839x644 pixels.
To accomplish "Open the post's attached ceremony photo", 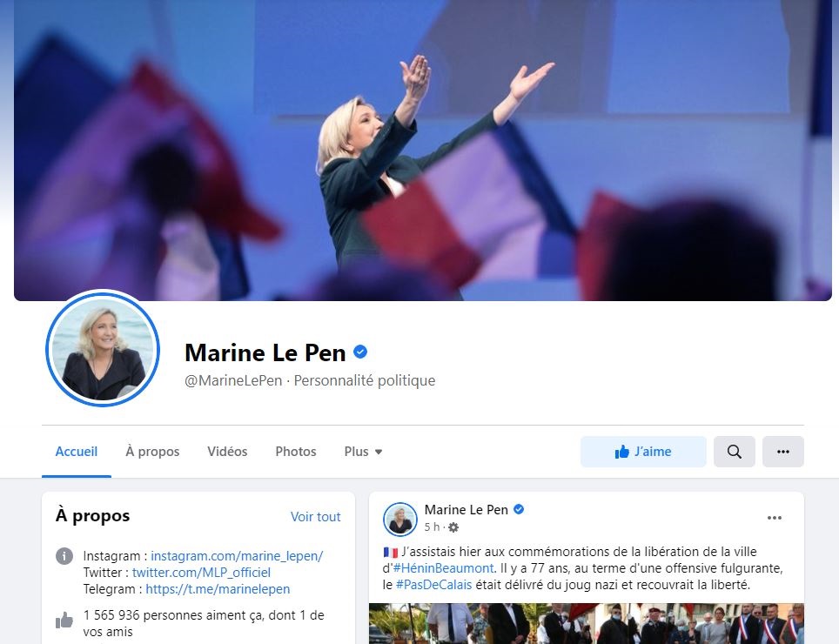I will click(x=587, y=624).
